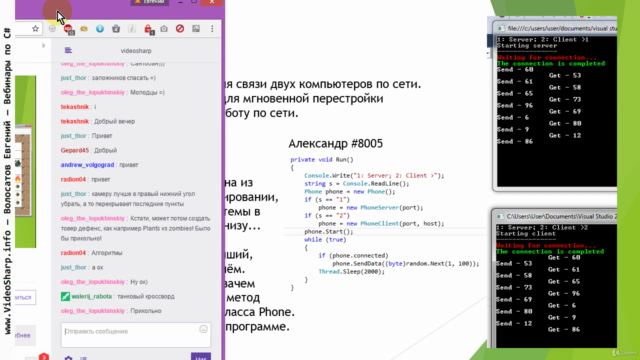Open the browser three-dot menu
The height and width of the screenshot is (360, 640).
click(x=212, y=29)
